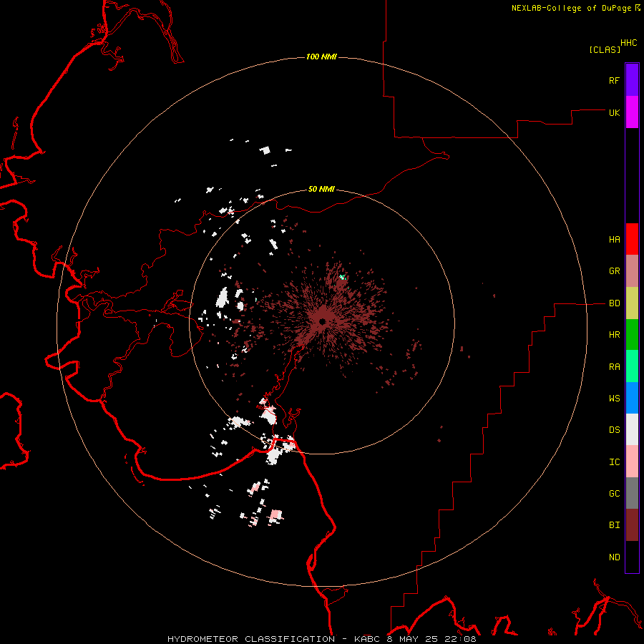The width and height of the screenshot is (644, 644).
Task: Click the WS legend label
Action: pos(614,399)
